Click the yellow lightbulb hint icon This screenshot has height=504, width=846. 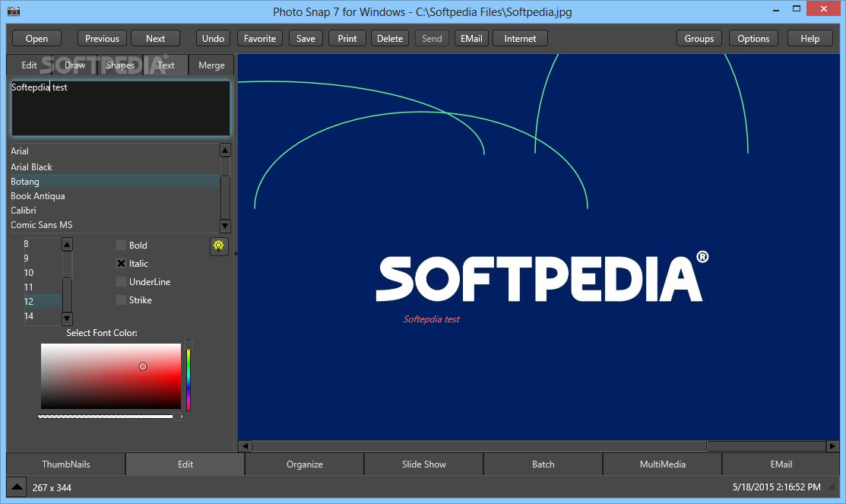(218, 246)
